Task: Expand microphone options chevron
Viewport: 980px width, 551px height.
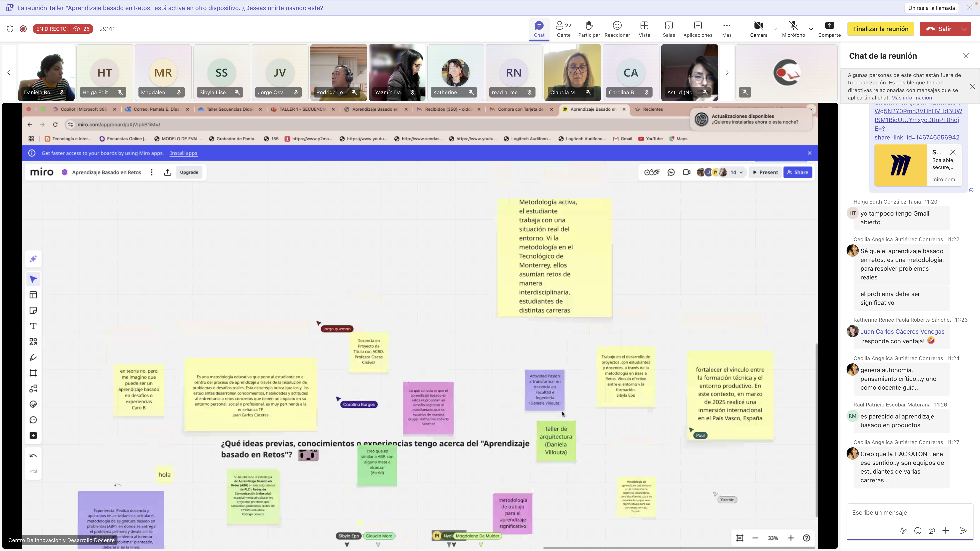Action: point(811,29)
